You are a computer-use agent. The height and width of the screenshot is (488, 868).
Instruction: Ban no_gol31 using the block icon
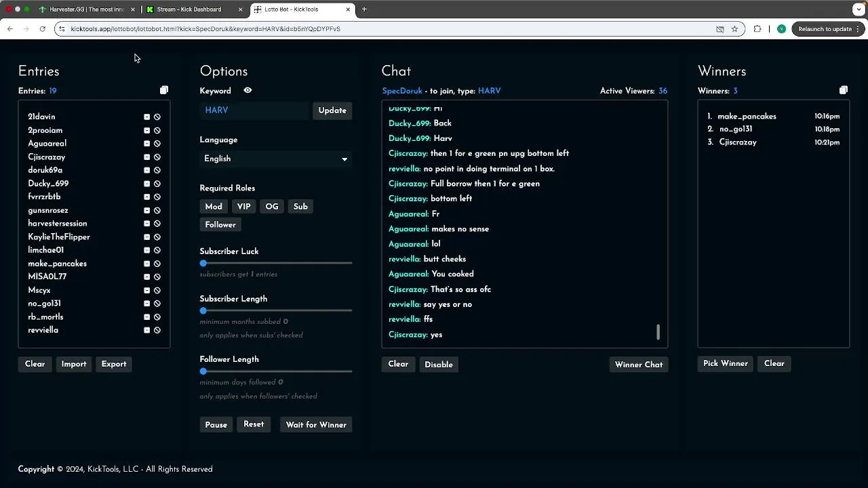tap(157, 304)
